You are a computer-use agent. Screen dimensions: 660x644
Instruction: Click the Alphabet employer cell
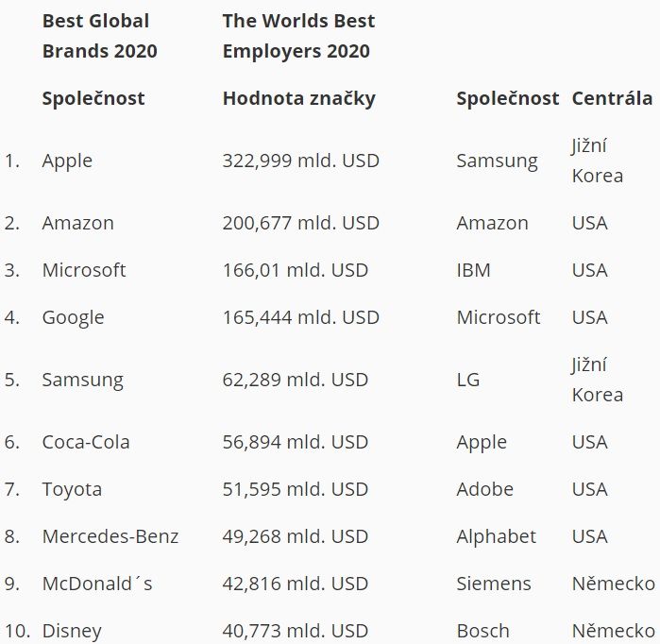(x=497, y=536)
